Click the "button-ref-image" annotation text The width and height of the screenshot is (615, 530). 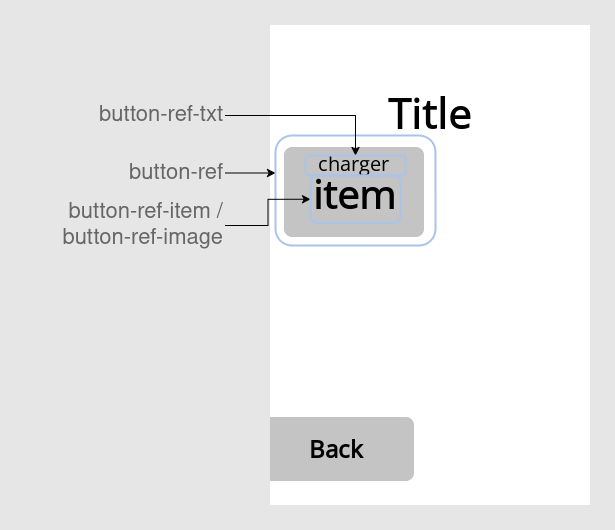142,237
